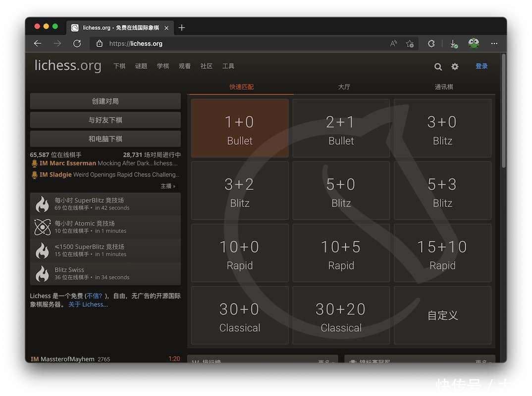Image resolution: width=532 pixels, height=396 pixels.
Task: Expand the 主播 streamers list
Action: 167,185
